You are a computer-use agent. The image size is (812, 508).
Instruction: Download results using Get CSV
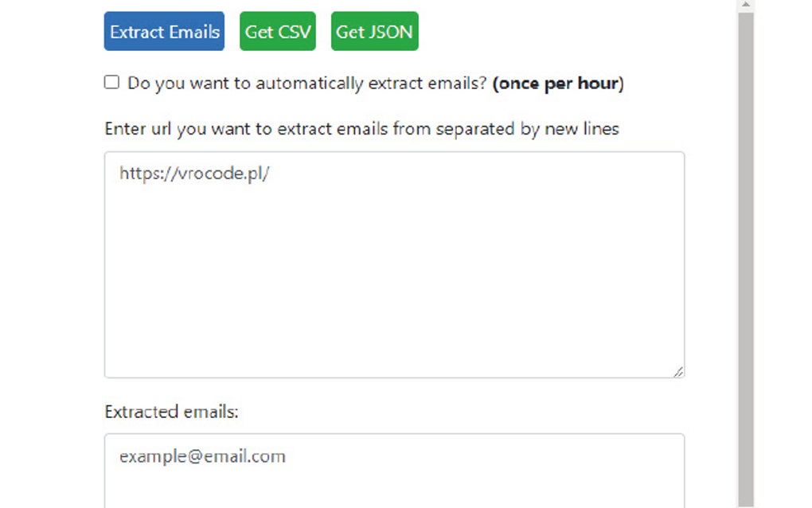277,32
